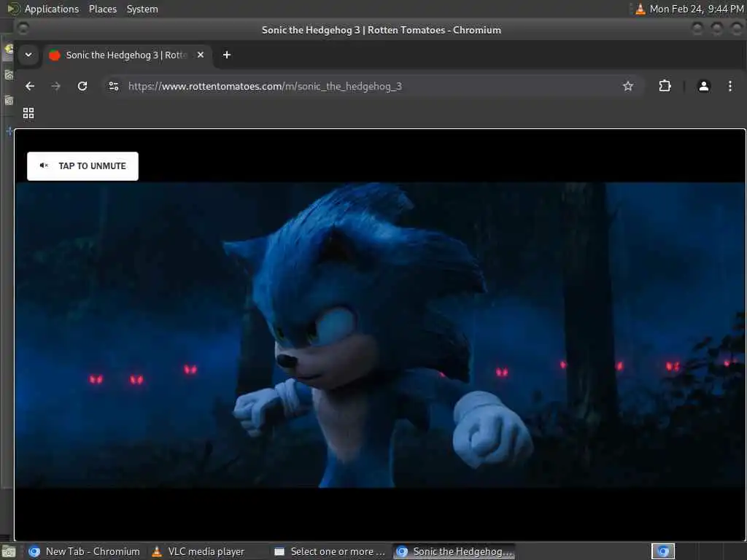Open the Places menu
This screenshot has height=560, width=747.
(x=103, y=9)
